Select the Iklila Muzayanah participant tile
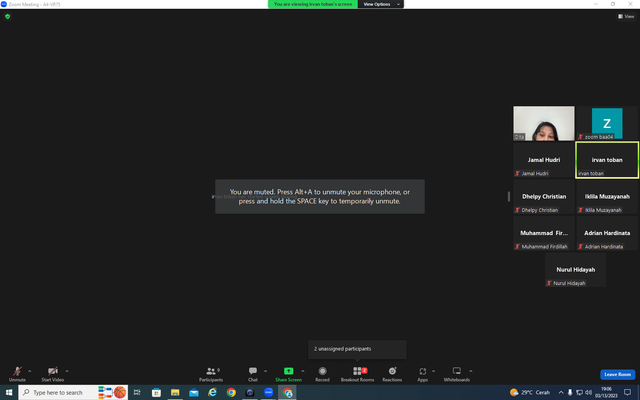The image size is (640, 400). (x=607, y=197)
